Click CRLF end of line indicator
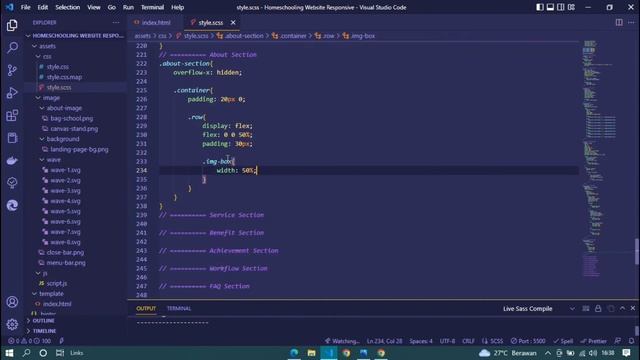This screenshot has height=360, width=640. (x=468, y=341)
